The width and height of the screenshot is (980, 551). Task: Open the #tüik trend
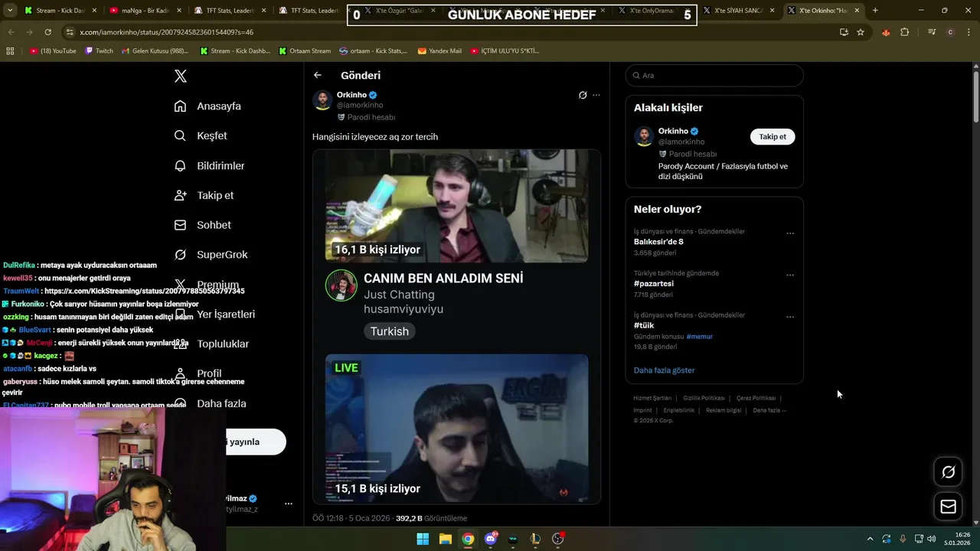(644, 325)
